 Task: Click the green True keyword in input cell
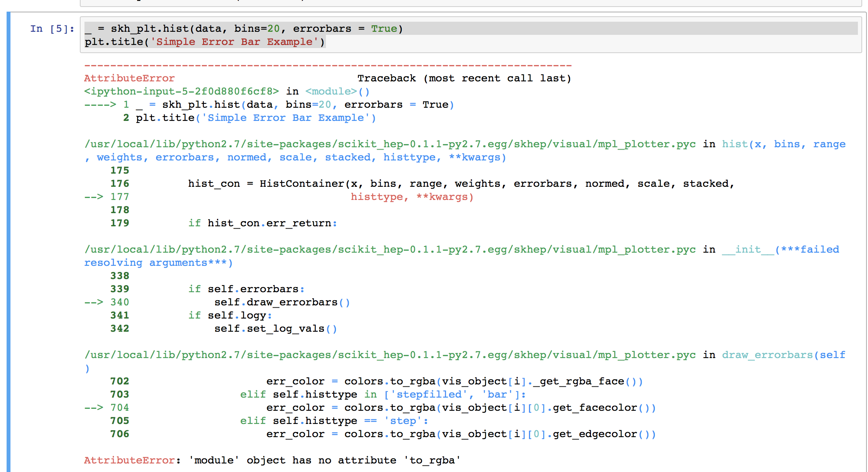point(384,29)
